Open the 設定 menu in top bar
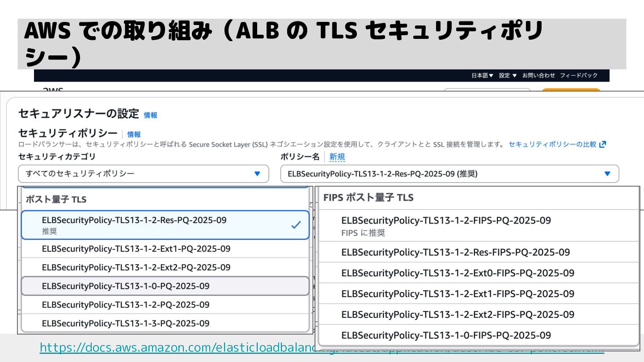Image resolution: width=644 pixels, height=362 pixels. pos(508,76)
